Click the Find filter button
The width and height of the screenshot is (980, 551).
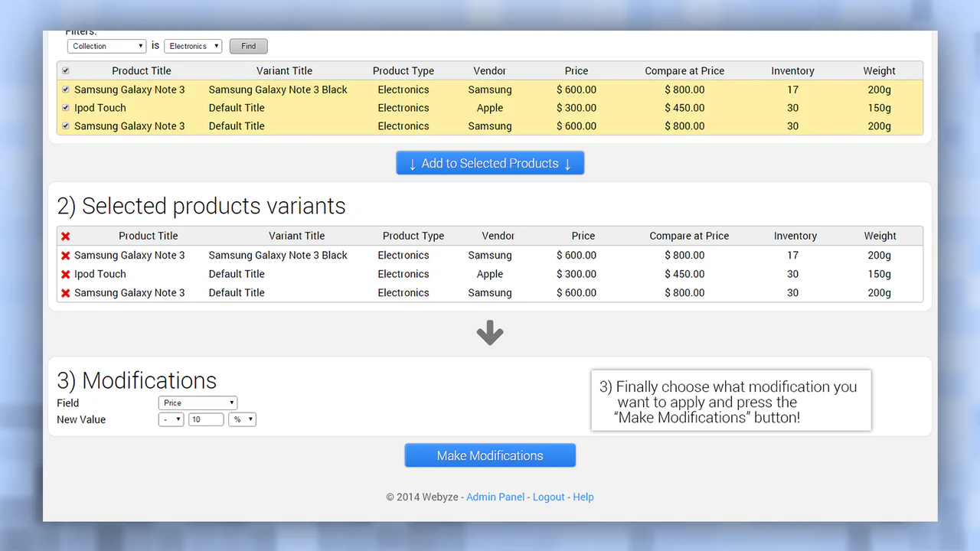tap(249, 46)
